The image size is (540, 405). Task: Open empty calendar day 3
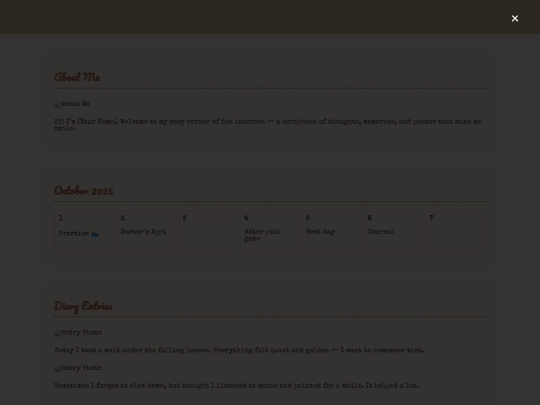pos(208,232)
